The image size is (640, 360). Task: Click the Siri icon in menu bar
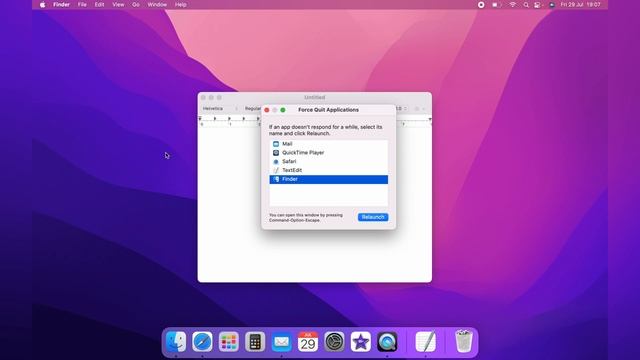[552, 5]
